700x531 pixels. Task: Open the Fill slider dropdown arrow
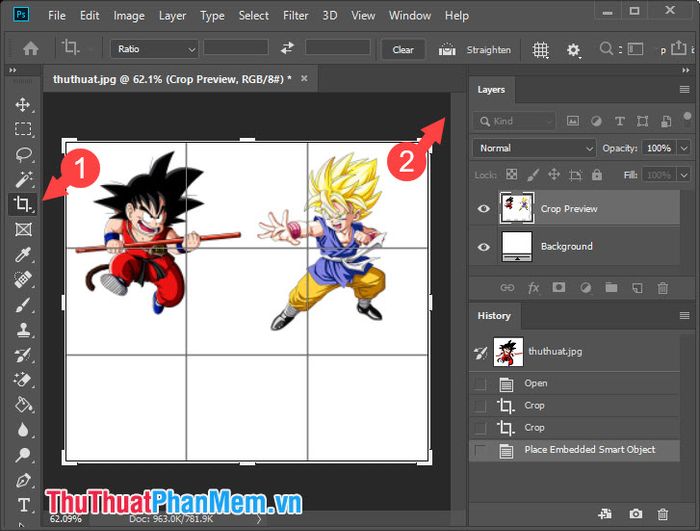(684, 175)
